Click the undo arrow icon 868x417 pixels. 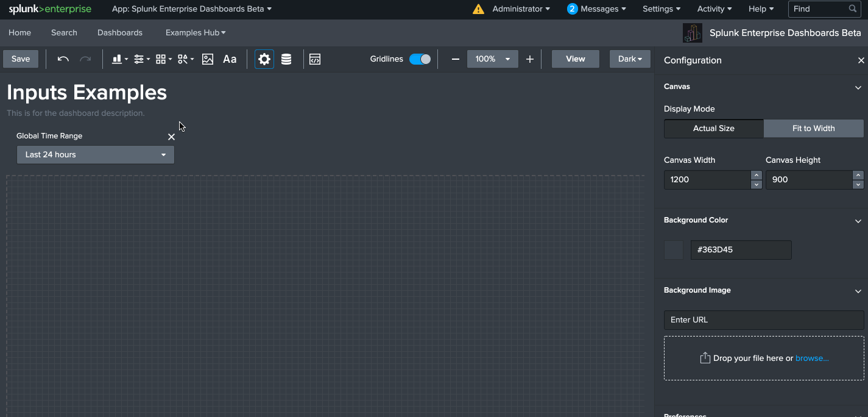(63, 59)
